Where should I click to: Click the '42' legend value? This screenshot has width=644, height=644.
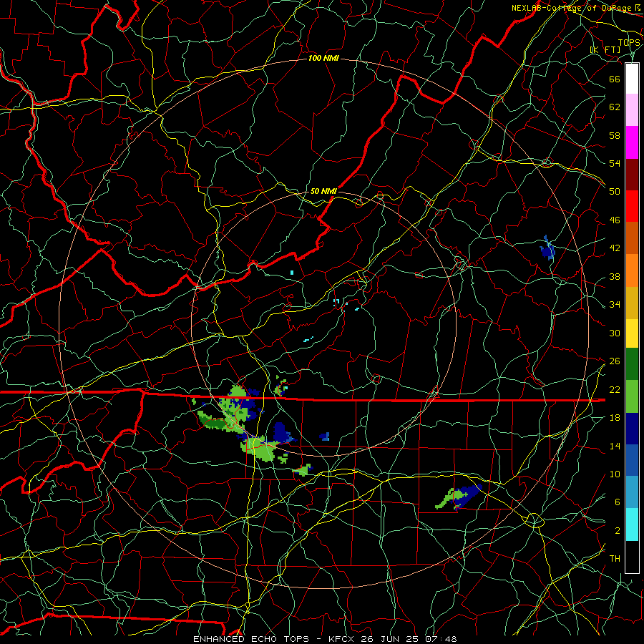(615, 248)
